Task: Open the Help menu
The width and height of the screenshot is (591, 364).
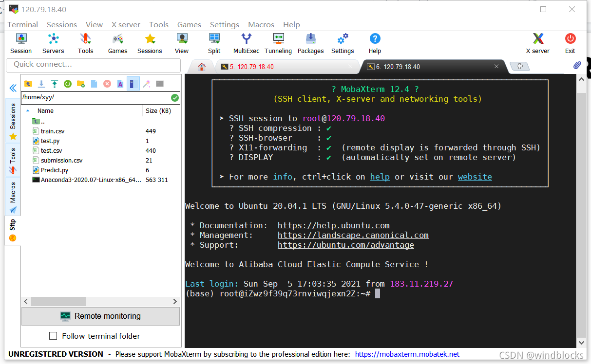Action: (x=291, y=24)
